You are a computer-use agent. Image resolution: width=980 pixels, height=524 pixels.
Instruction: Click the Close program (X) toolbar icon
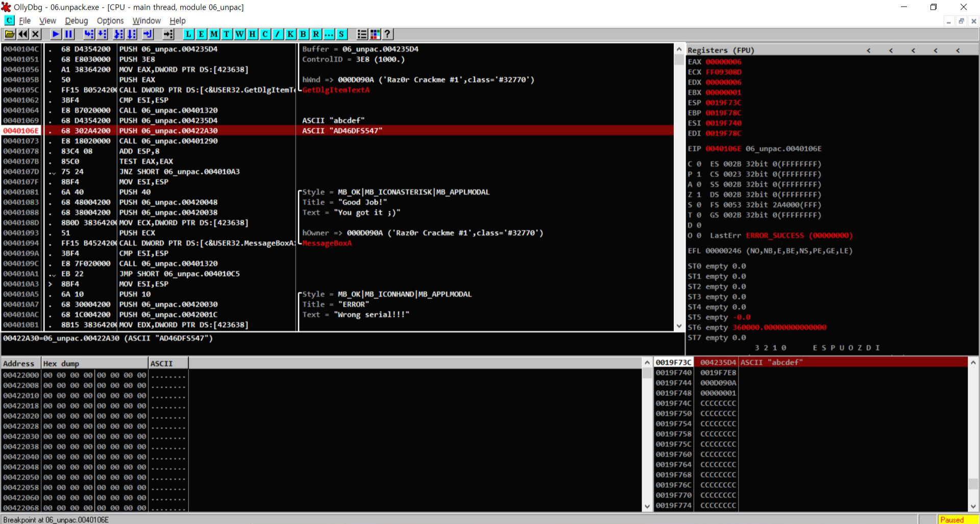[35, 34]
